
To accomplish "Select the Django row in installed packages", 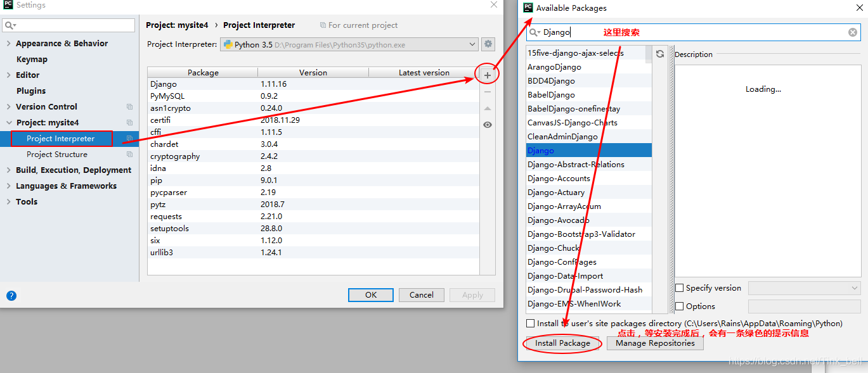I will coord(313,84).
